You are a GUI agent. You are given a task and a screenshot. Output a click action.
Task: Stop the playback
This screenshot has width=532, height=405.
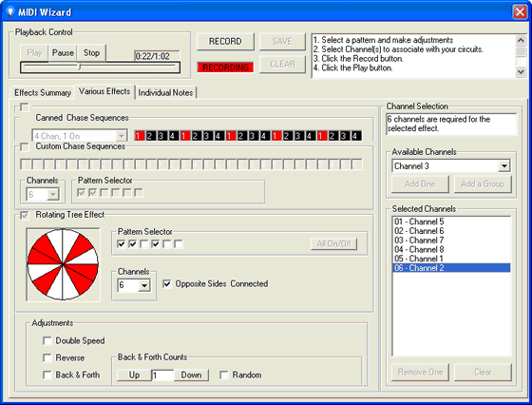[x=91, y=53]
